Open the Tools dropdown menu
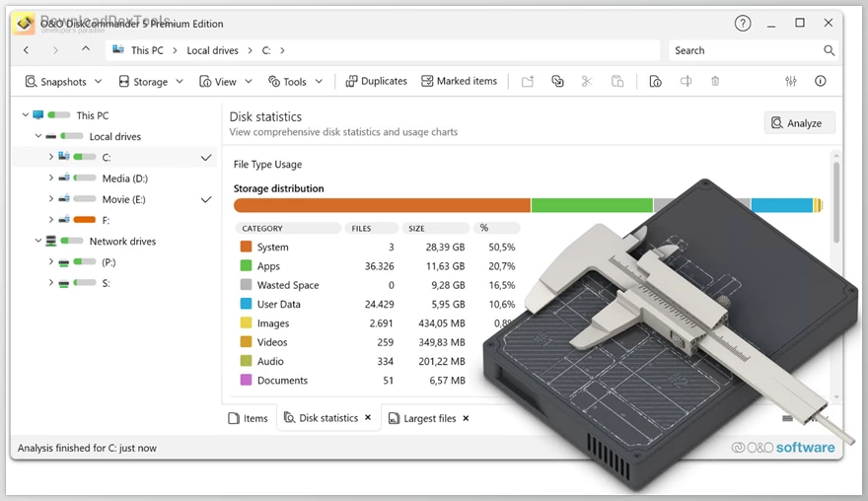Image resolution: width=868 pixels, height=501 pixels. point(295,82)
